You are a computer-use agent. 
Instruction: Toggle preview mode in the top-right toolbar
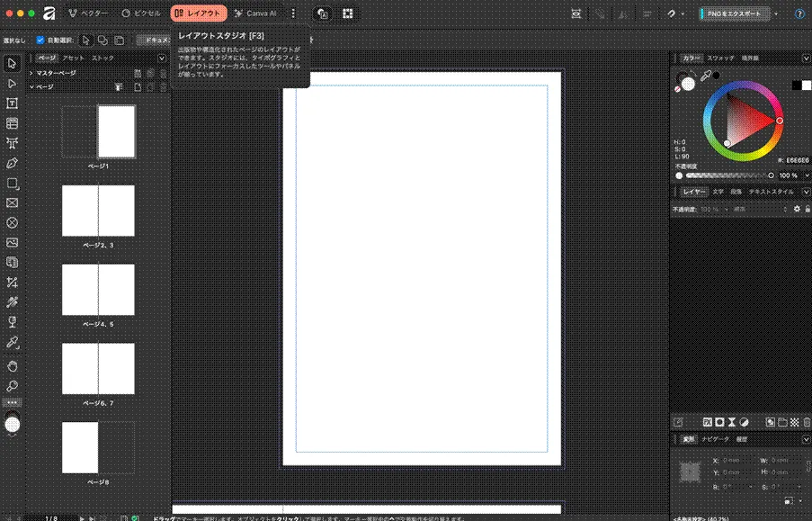[x=576, y=13]
